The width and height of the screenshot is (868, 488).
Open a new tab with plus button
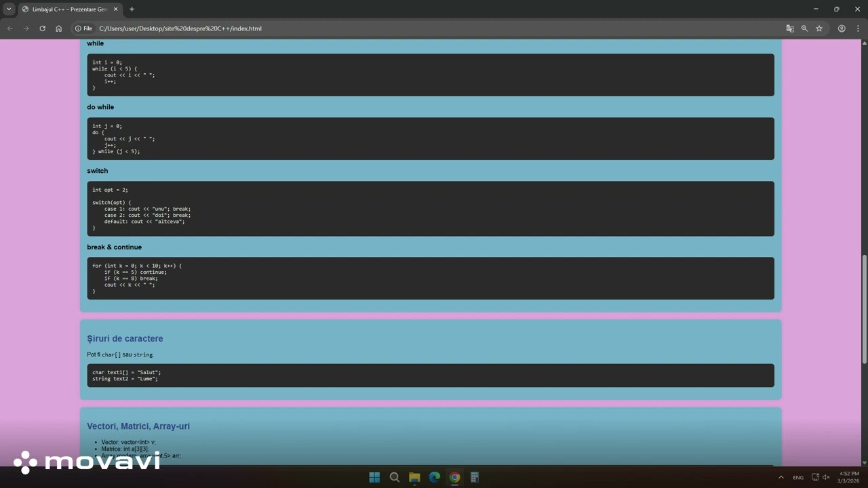point(132,9)
